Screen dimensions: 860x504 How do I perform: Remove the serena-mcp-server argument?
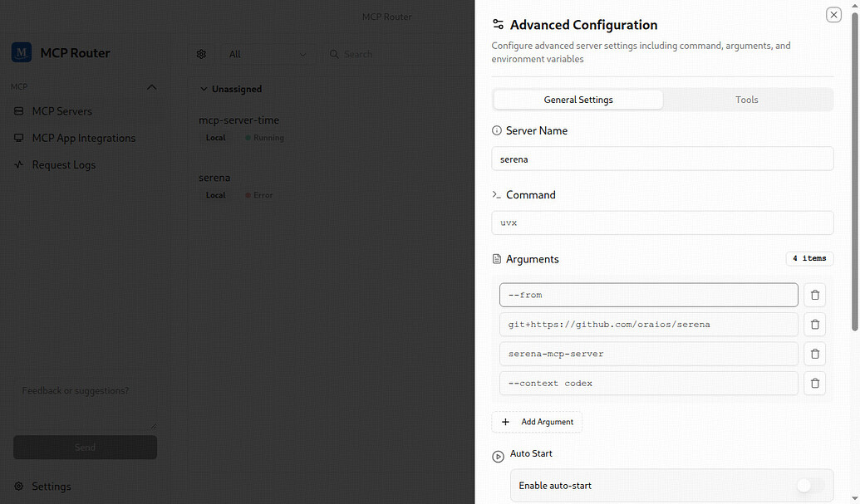tap(814, 354)
